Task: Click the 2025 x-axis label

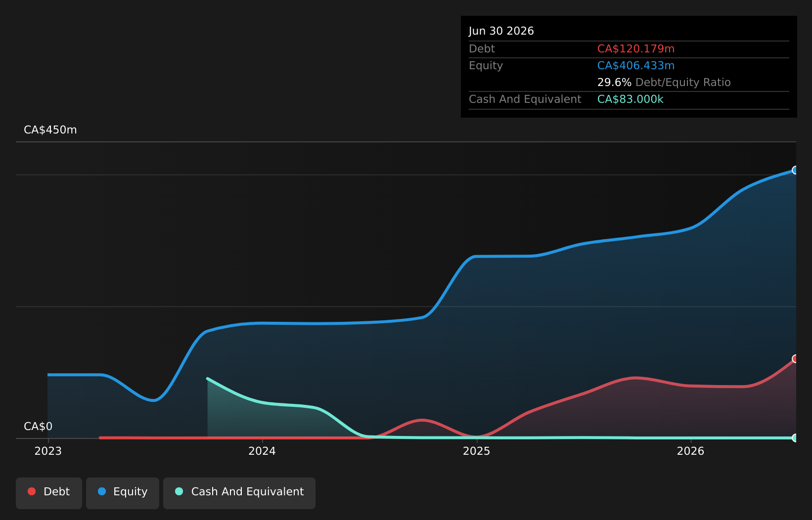Action: tap(476, 451)
